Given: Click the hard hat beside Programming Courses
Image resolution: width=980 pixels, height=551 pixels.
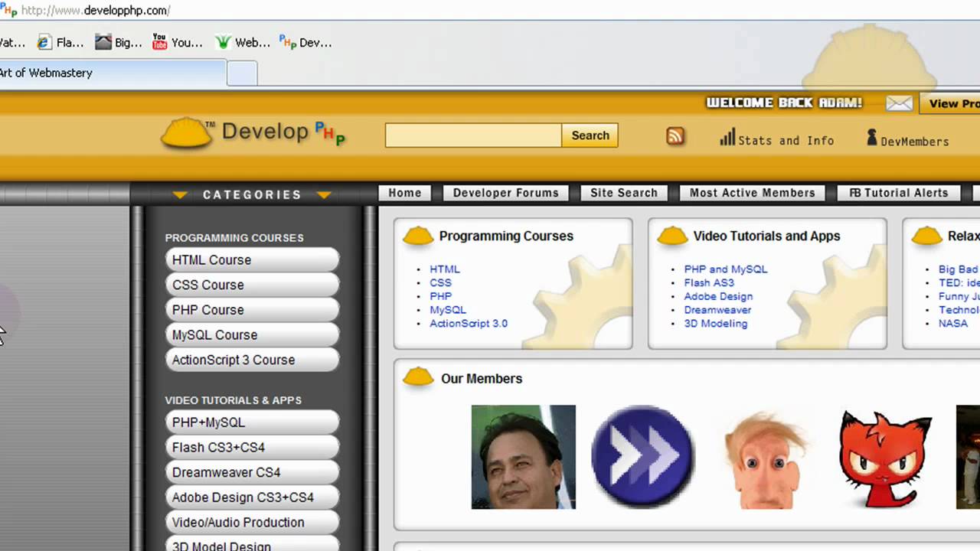Looking at the screenshot, I should tap(419, 236).
